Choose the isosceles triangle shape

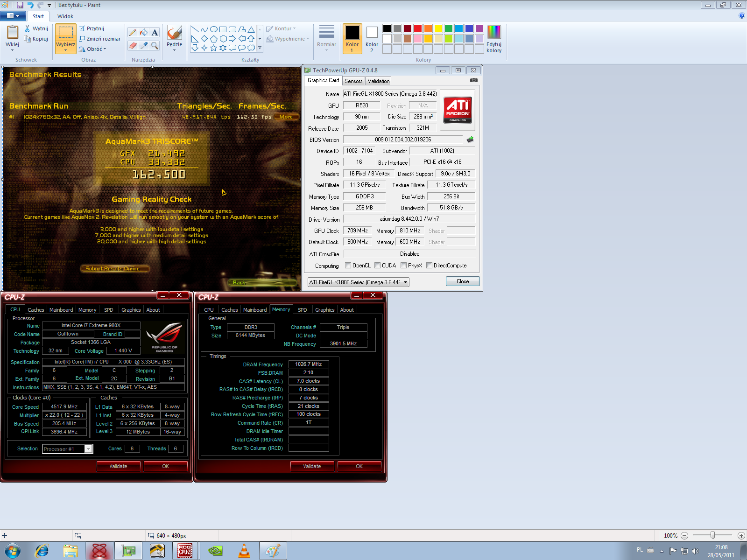(x=251, y=29)
